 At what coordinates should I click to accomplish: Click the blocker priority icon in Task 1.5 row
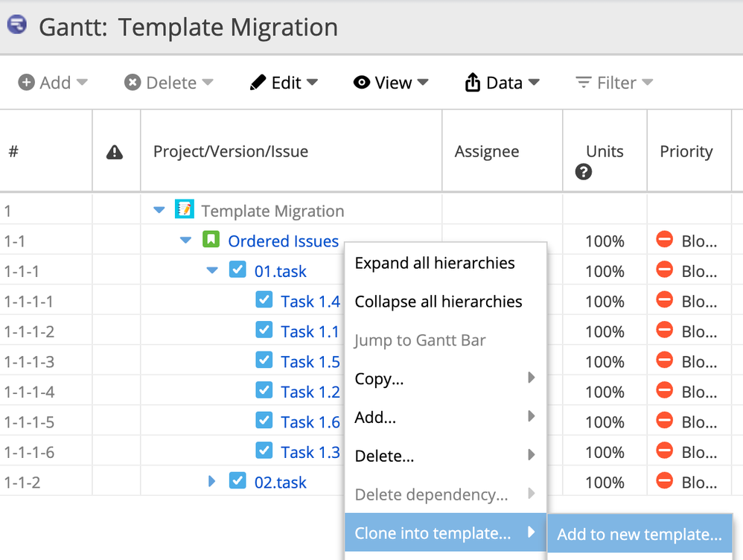664,360
